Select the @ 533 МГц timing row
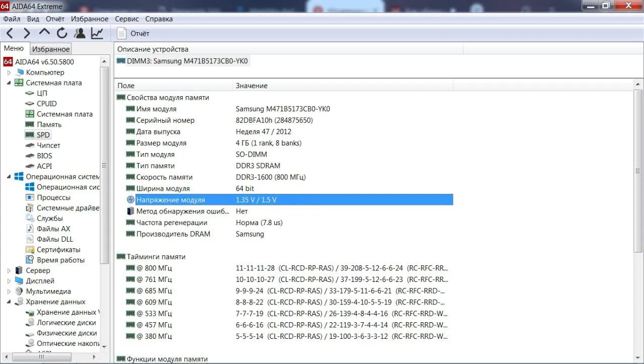This screenshot has height=364, width=644. pyautogui.click(x=284, y=314)
